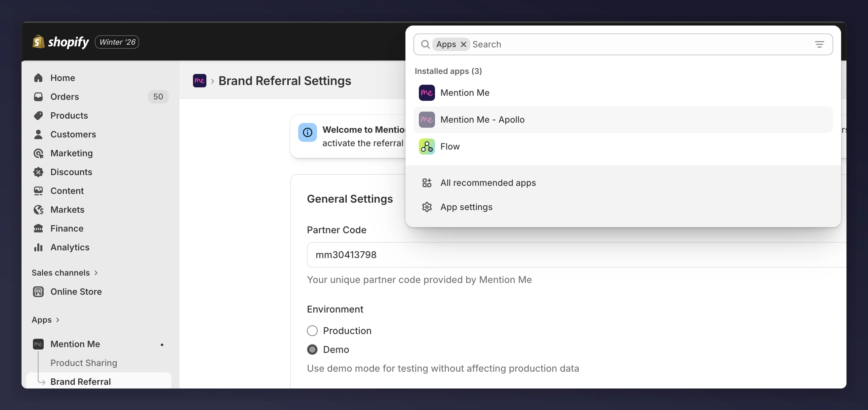868x410 pixels.
Task: Click the Installed apps (3) heading
Action: click(x=448, y=71)
